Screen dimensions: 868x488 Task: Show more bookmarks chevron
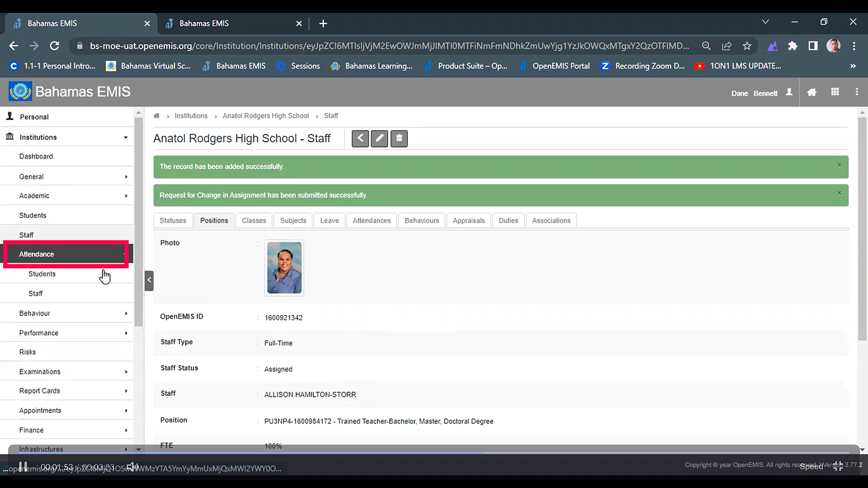point(853,66)
